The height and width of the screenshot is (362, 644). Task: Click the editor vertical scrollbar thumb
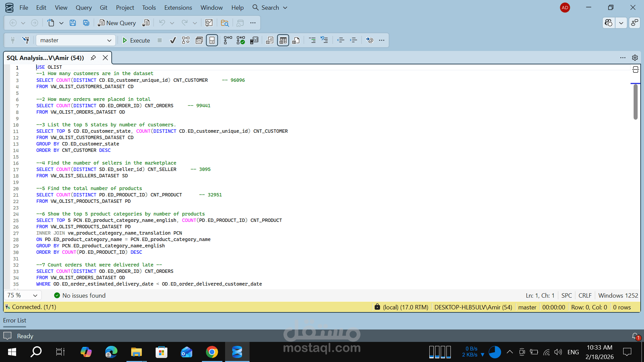[x=635, y=102]
